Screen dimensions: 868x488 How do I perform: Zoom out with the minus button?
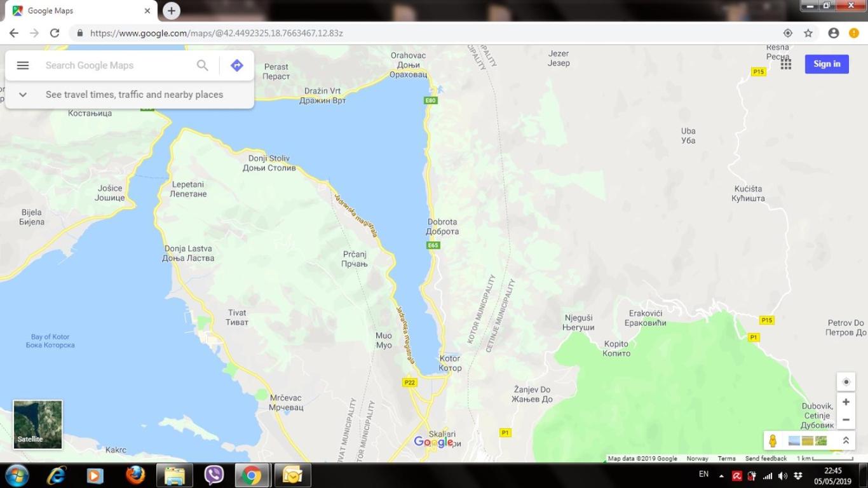click(x=846, y=419)
